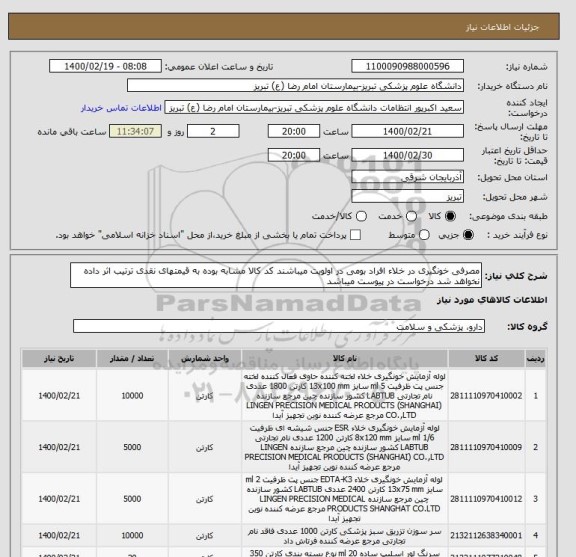Screen dimensions: 576x557
Task: Click the ESR glass tube item description
Action: (x=345, y=447)
